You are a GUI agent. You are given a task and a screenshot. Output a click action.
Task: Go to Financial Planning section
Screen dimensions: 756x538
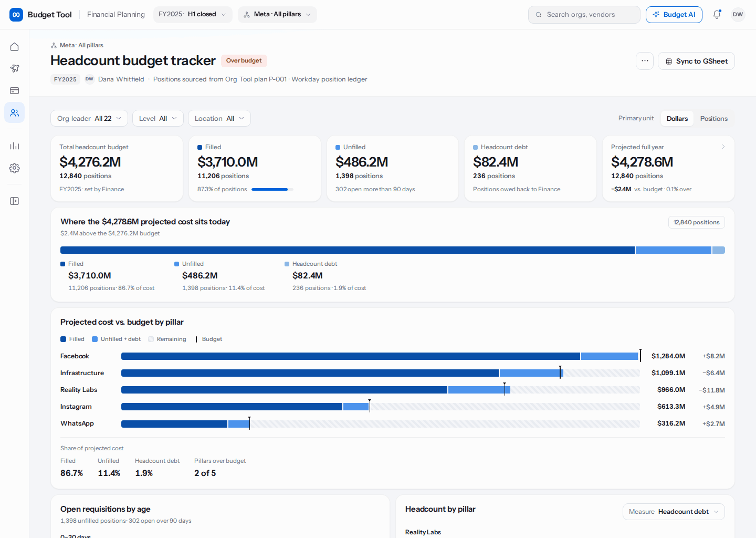click(116, 15)
